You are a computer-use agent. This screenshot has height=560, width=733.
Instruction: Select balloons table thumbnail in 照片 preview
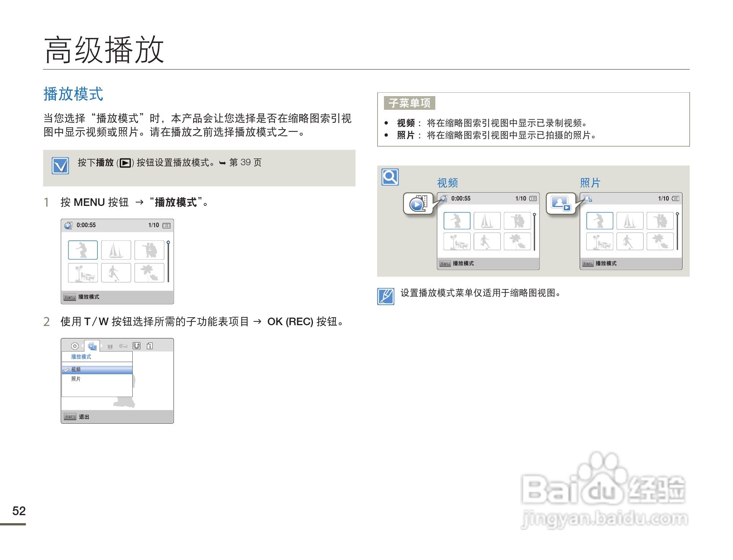(600, 242)
